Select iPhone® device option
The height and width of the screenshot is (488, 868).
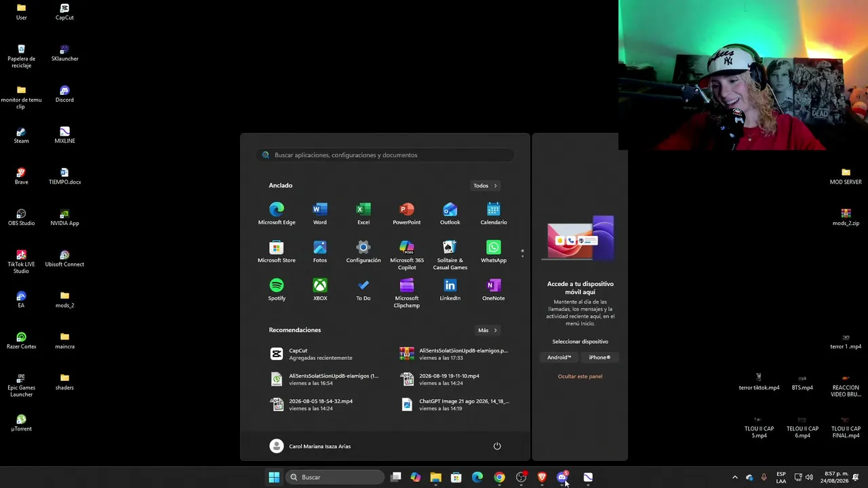599,357
